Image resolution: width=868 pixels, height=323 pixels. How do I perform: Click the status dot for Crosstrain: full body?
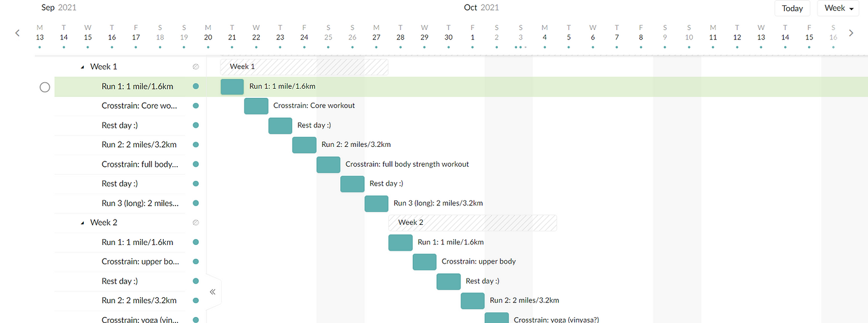click(196, 164)
